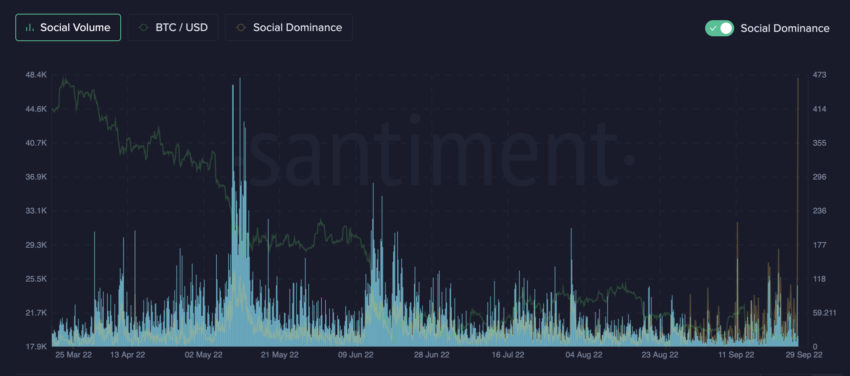Click the Social Dominance label beside the switch

[784, 28]
